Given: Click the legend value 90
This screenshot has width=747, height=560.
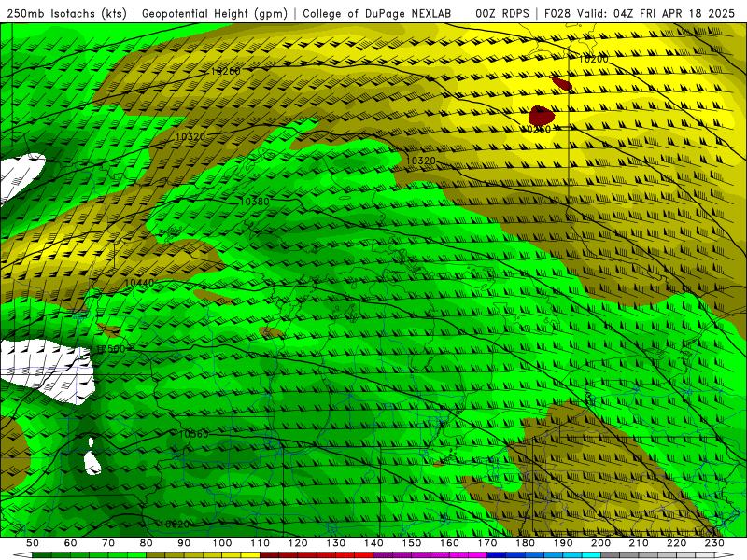Looking at the screenshot, I should pyautogui.click(x=184, y=543).
